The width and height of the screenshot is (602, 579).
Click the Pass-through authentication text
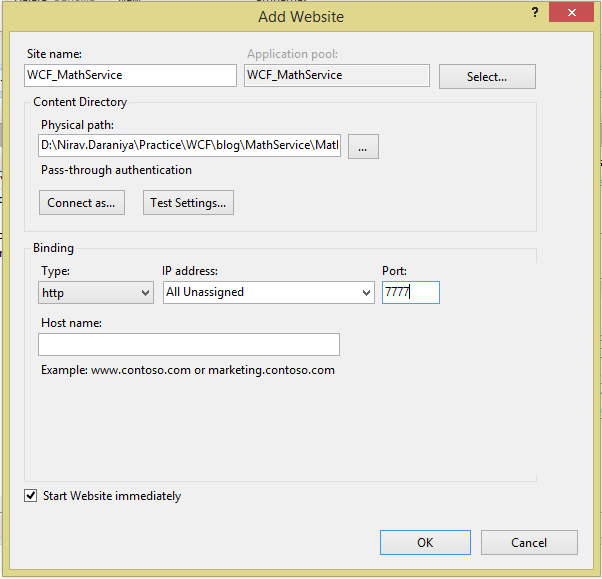(116, 170)
